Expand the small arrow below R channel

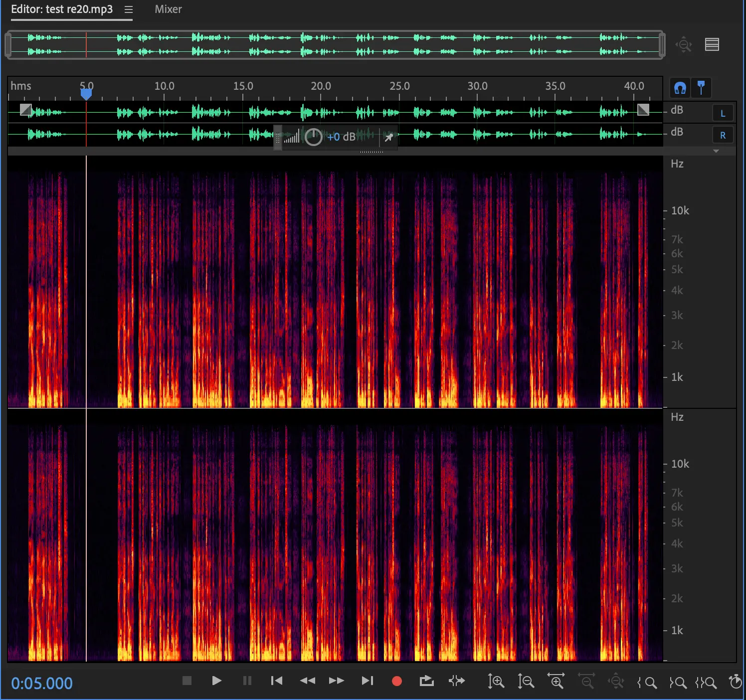tap(716, 151)
